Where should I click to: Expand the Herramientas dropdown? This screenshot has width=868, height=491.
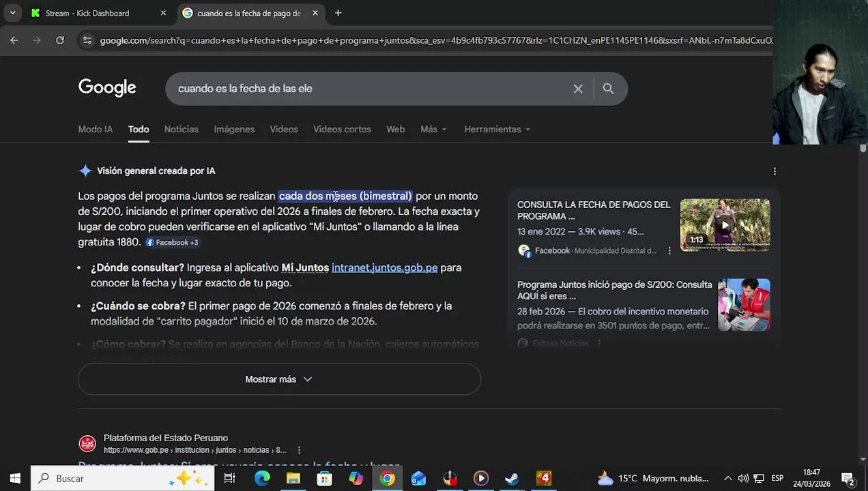[497, 129]
